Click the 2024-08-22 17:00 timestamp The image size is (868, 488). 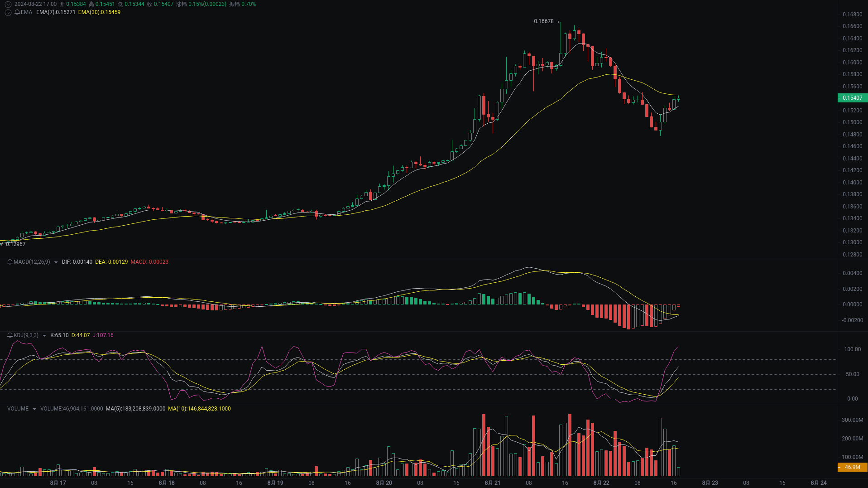(35, 4)
